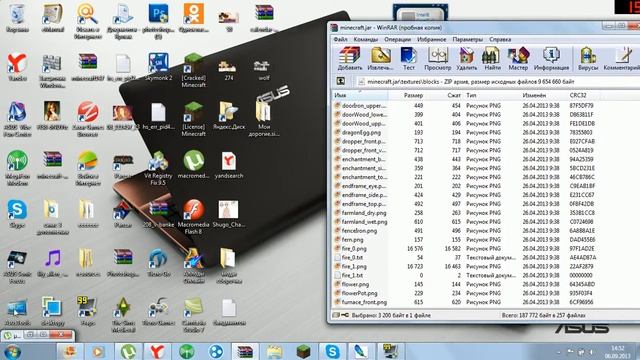Screen dimensions: 640x360
Task: Click the Yandex browser taskbar icon
Action: tap(157, 351)
